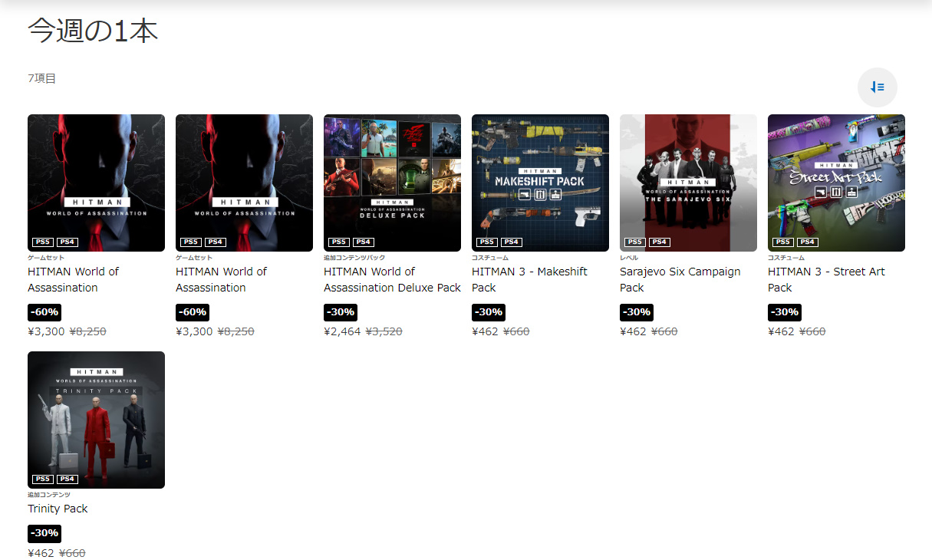Viewport: 932px width, 560px height.
Task: Open the Street Art Pack cover image
Action: (x=836, y=183)
